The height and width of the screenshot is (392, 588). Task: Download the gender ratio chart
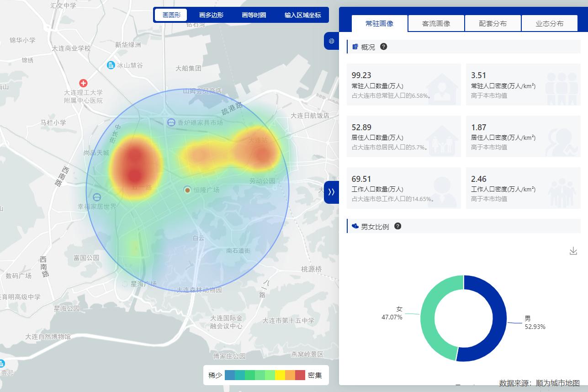pos(573,251)
